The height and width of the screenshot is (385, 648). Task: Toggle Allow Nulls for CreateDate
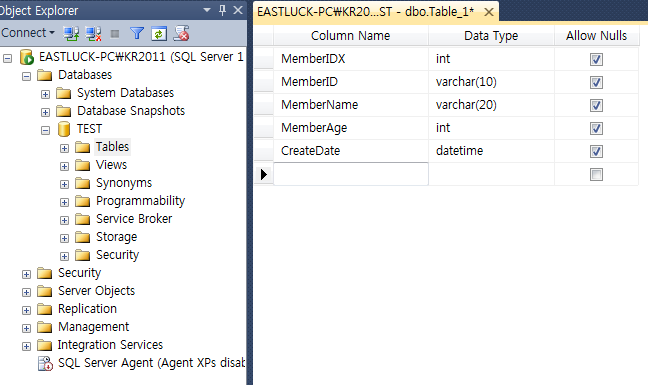pos(596,151)
